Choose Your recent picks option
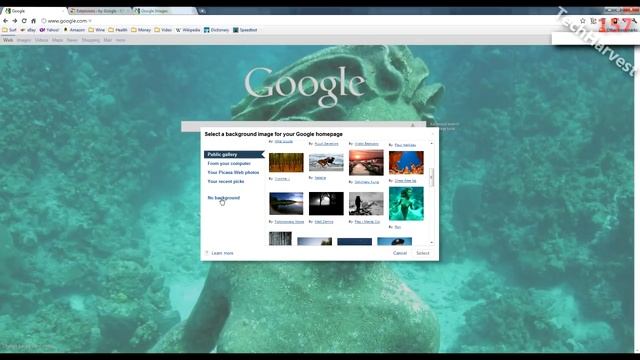Image resolution: width=640 pixels, height=360 pixels. pos(226,181)
